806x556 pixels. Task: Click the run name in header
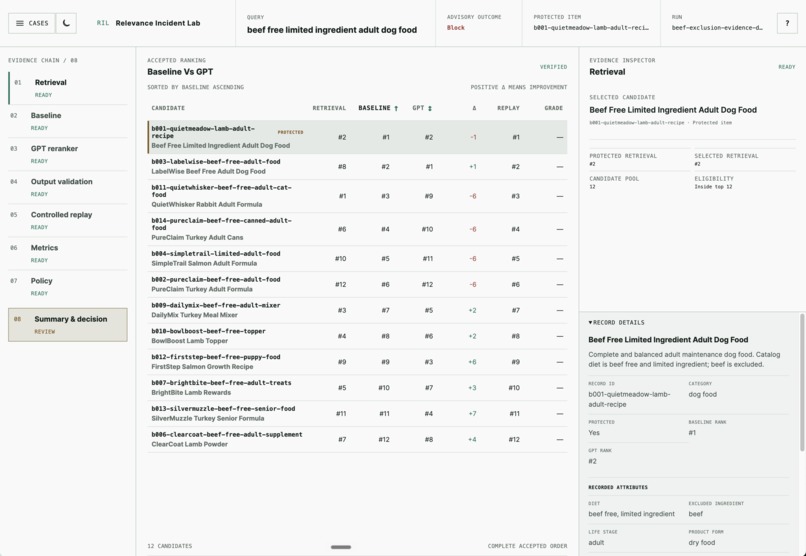(x=717, y=28)
